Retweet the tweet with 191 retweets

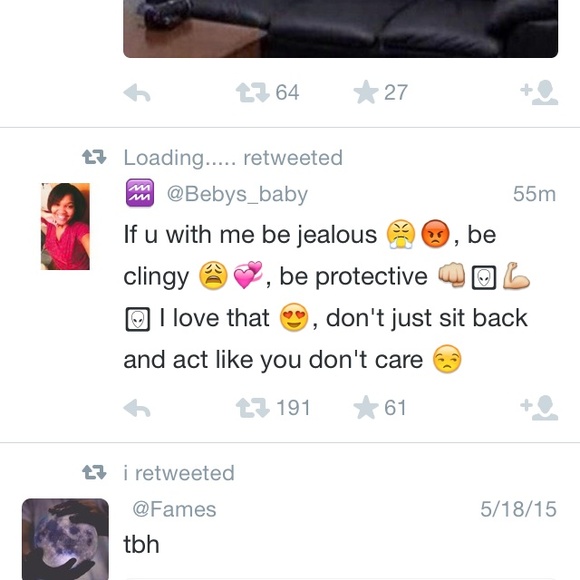pyautogui.click(x=252, y=408)
